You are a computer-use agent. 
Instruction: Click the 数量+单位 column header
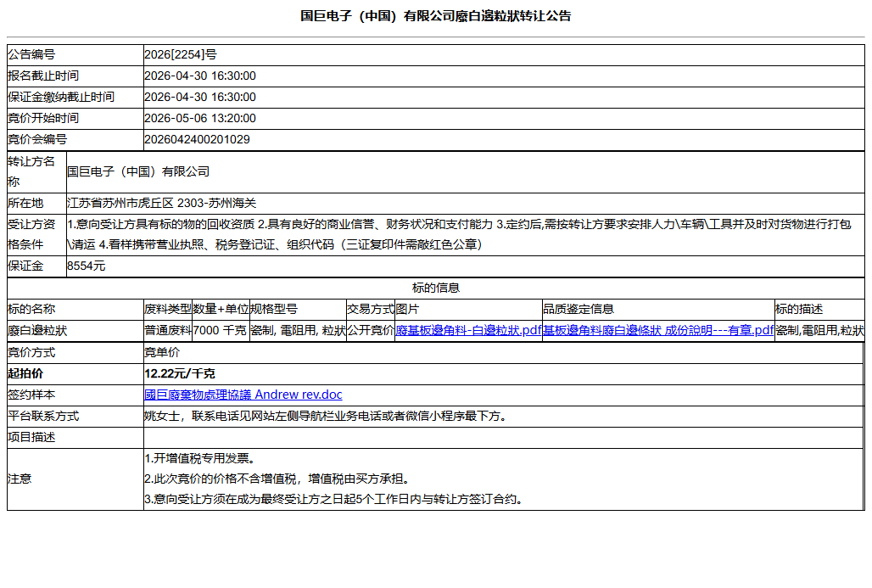221,309
